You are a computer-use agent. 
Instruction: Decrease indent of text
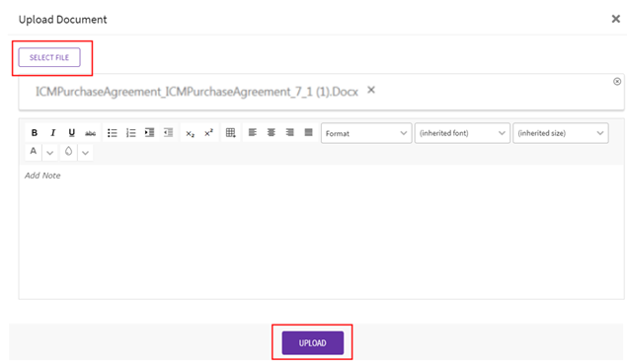tap(168, 132)
